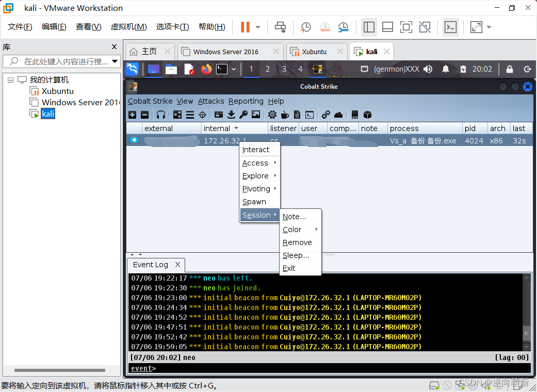Viewport: 537px width, 392px height.
Task: Click the Cobalt Strike disconnect minus icon
Action: (x=144, y=115)
